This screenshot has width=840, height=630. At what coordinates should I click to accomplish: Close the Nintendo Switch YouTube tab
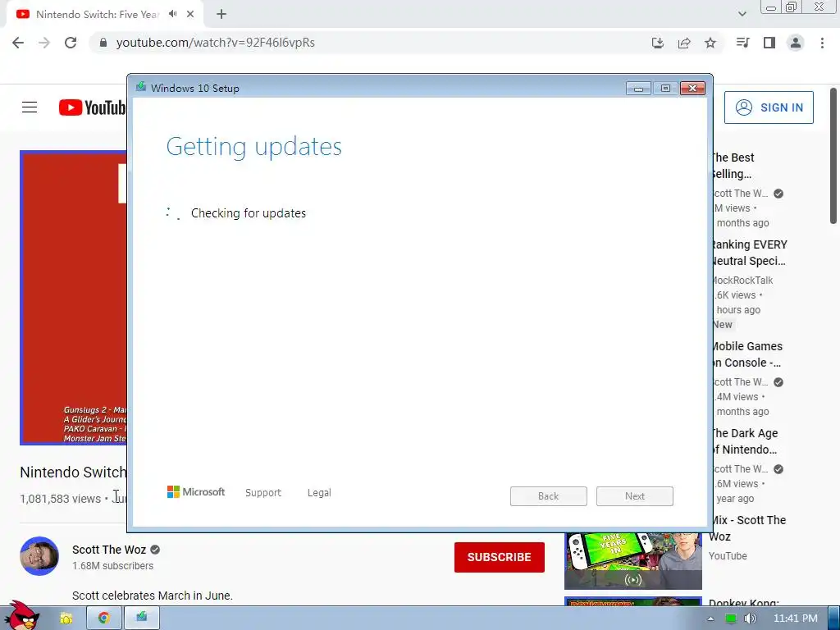point(190,14)
